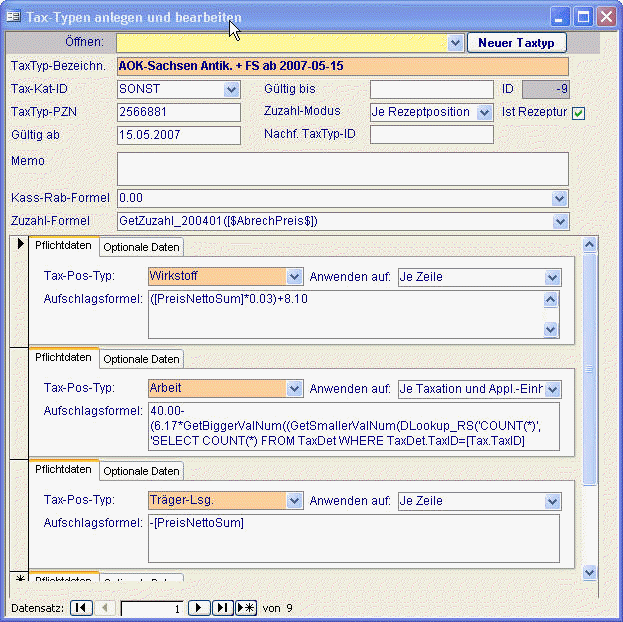This screenshot has width=623, height=622.
Task: Switch to Optionale Daten tab in Träger-Lsg. row
Action: tap(141, 471)
